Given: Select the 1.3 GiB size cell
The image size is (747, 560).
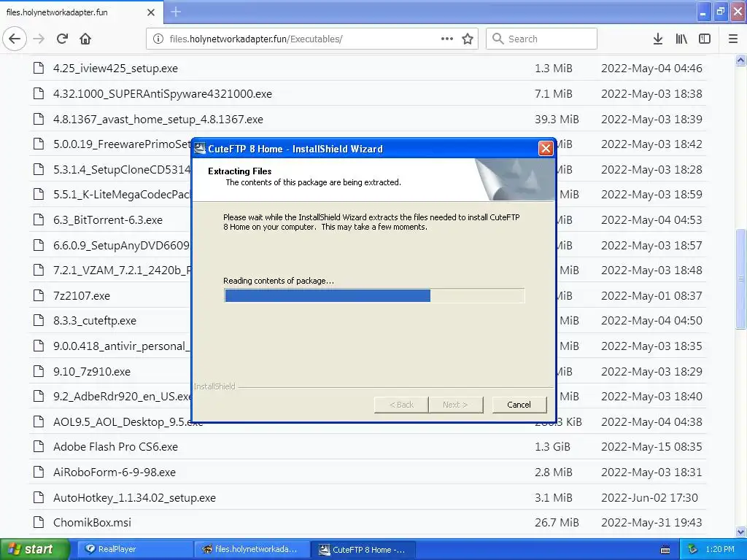Looking at the screenshot, I should coord(552,447).
